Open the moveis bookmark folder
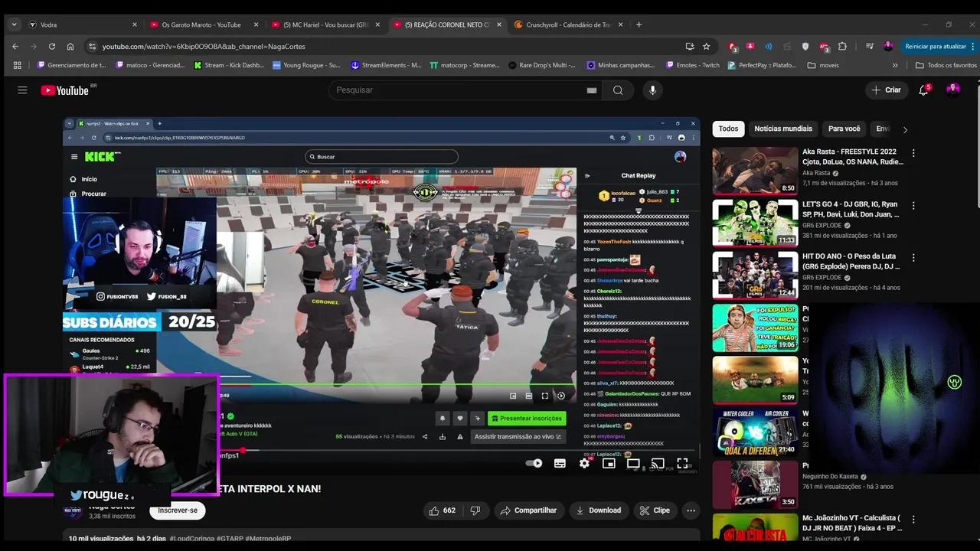Viewport: 980px width, 551px height. [x=823, y=65]
